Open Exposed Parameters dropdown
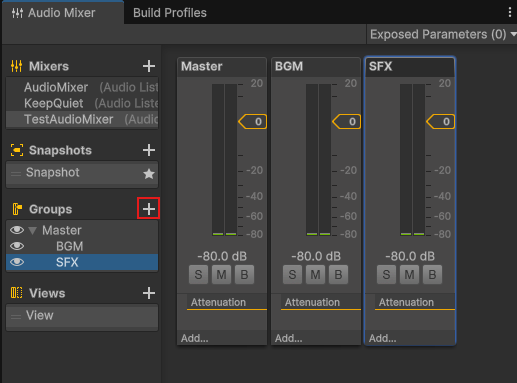Image resolution: width=517 pixels, height=383 pixels. click(442, 34)
